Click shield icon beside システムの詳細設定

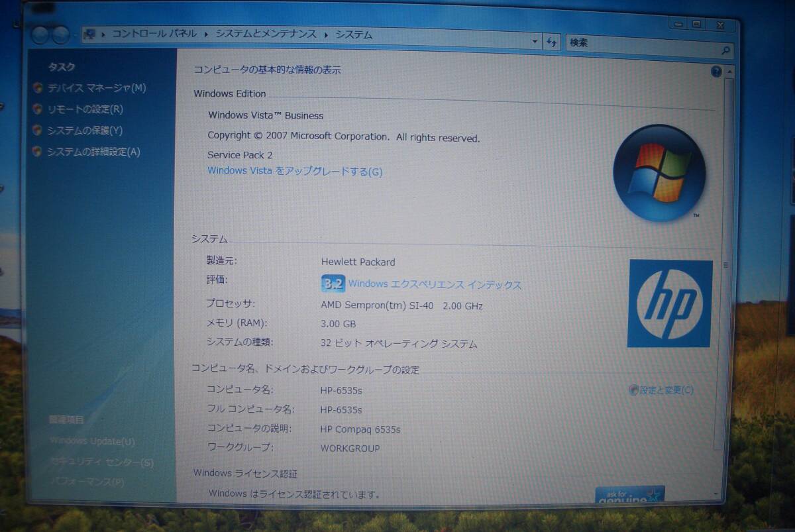pyautogui.click(x=38, y=151)
